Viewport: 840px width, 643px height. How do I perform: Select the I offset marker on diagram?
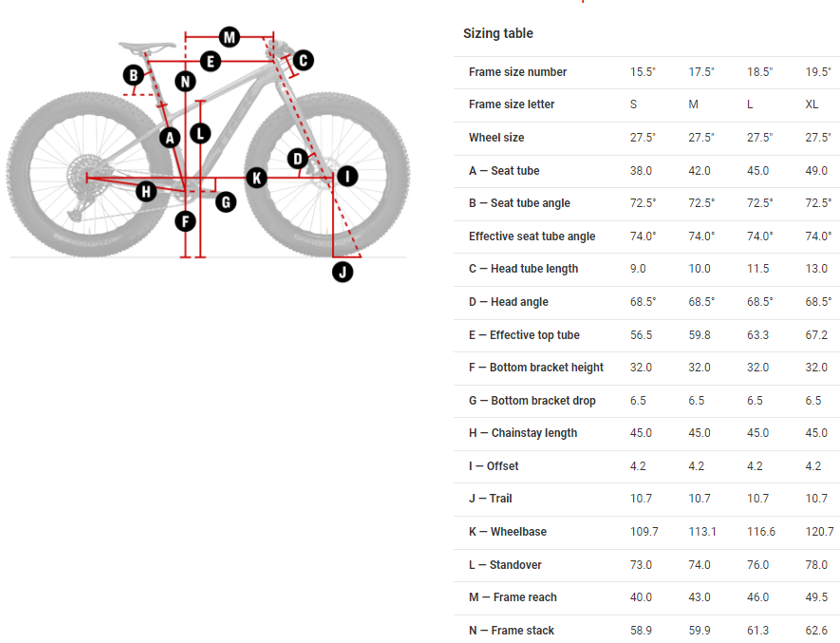tap(346, 176)
